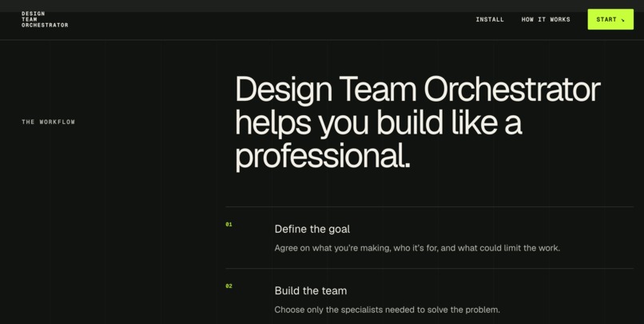Click the green Start button
This screenshot has width=644, height=324.
[x=610, y=19]
